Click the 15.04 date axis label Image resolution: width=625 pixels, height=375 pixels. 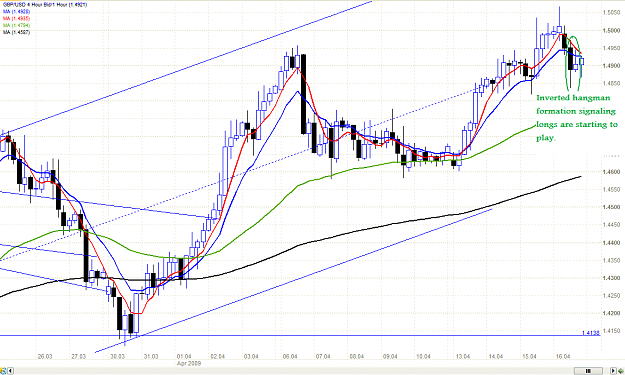[x=529, y=356]
